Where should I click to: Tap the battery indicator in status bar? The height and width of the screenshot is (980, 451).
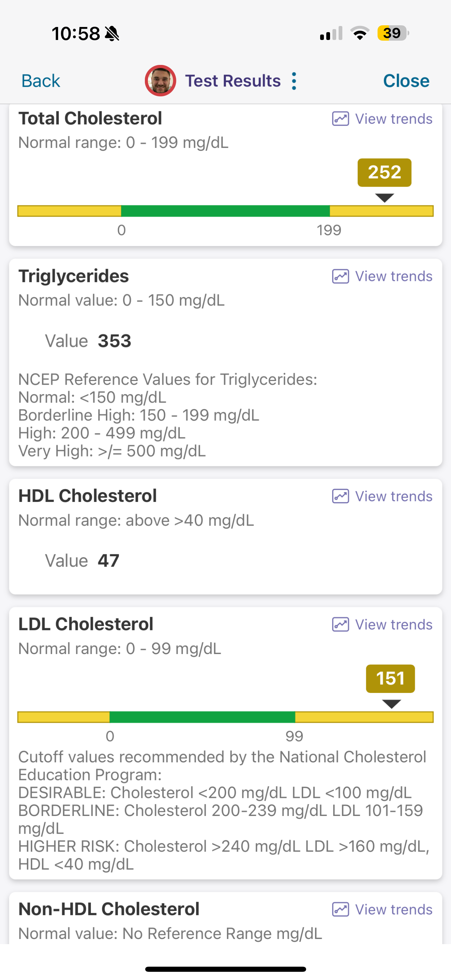(393, 33)
